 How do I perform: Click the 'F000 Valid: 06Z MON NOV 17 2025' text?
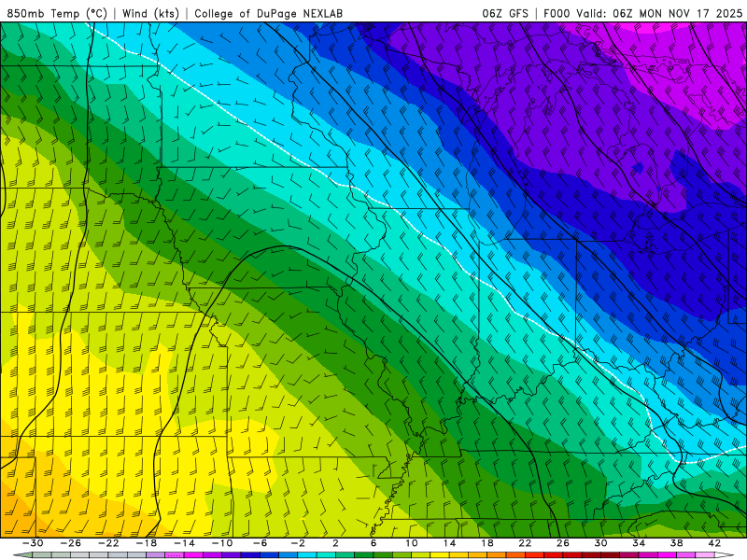click(x=642, y=14)
